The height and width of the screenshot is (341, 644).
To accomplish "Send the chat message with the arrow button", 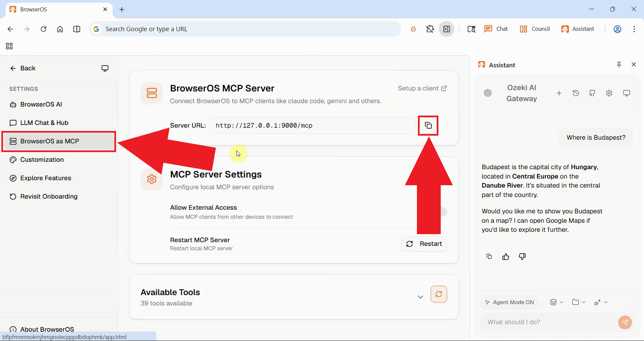I will pos(625,322).
